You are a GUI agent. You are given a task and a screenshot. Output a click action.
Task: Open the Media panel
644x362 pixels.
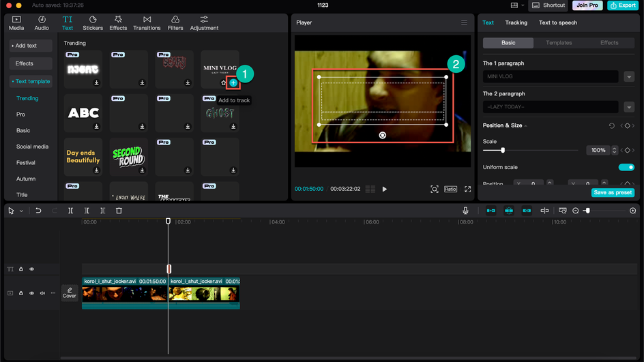point(16,23)
